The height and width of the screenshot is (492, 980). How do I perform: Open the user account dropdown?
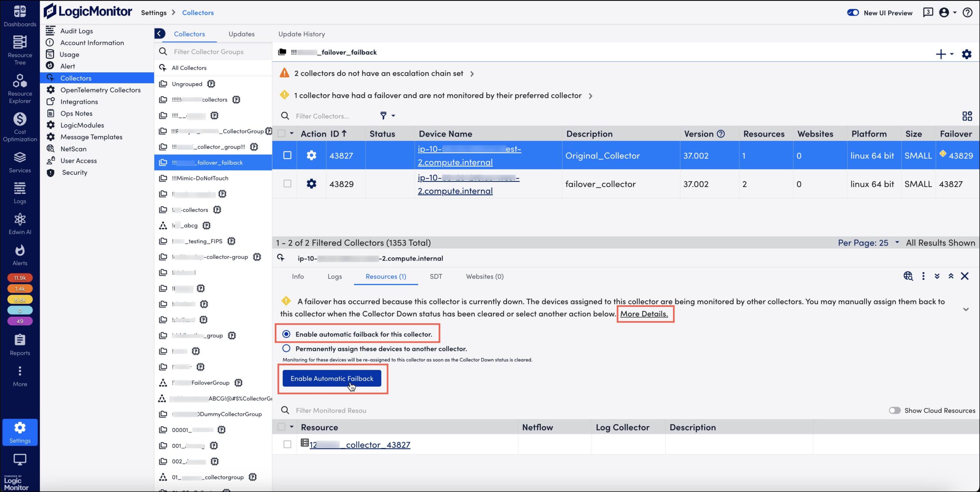pyautogui.click(x=948, y=13)
